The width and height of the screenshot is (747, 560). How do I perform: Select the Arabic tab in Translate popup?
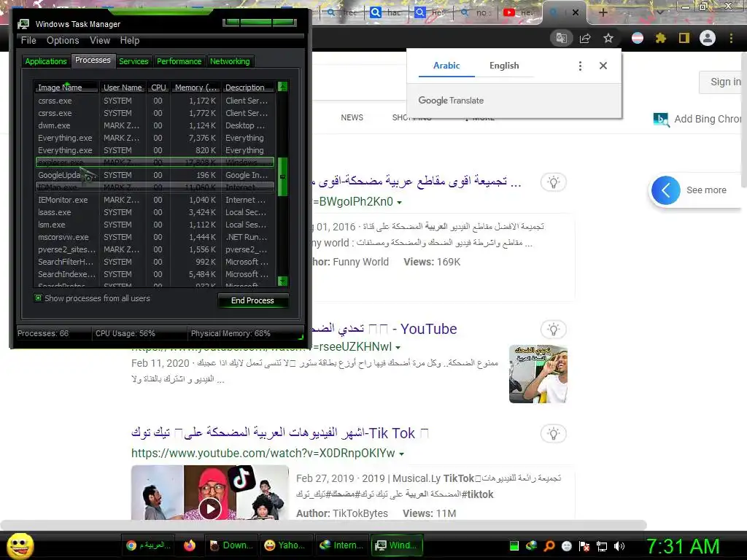point(446,66)
